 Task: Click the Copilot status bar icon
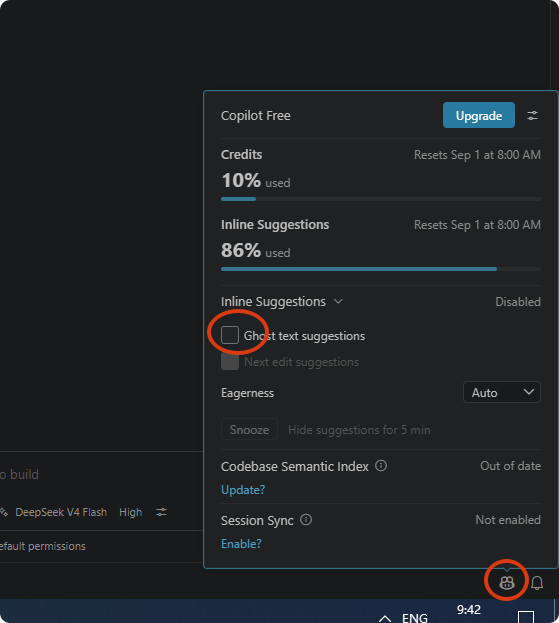[507, 582]
